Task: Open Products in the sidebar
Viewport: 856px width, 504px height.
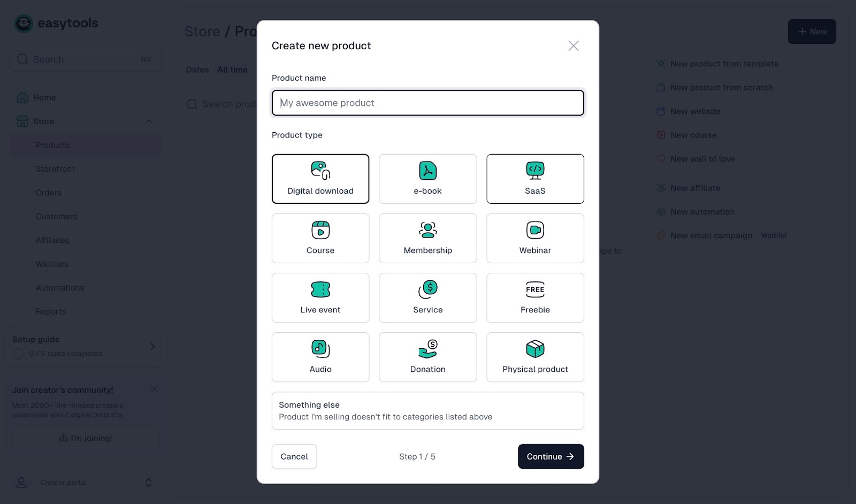Action: 86,145
